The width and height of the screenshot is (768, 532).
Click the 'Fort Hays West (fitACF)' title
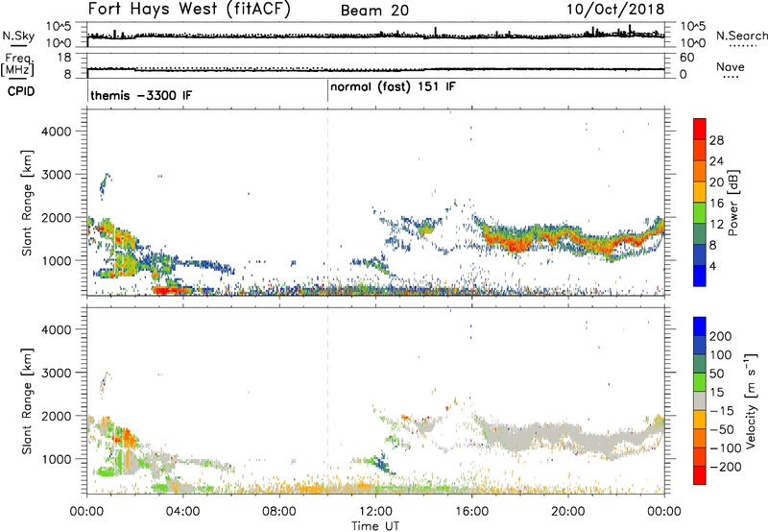coord(189,10)
